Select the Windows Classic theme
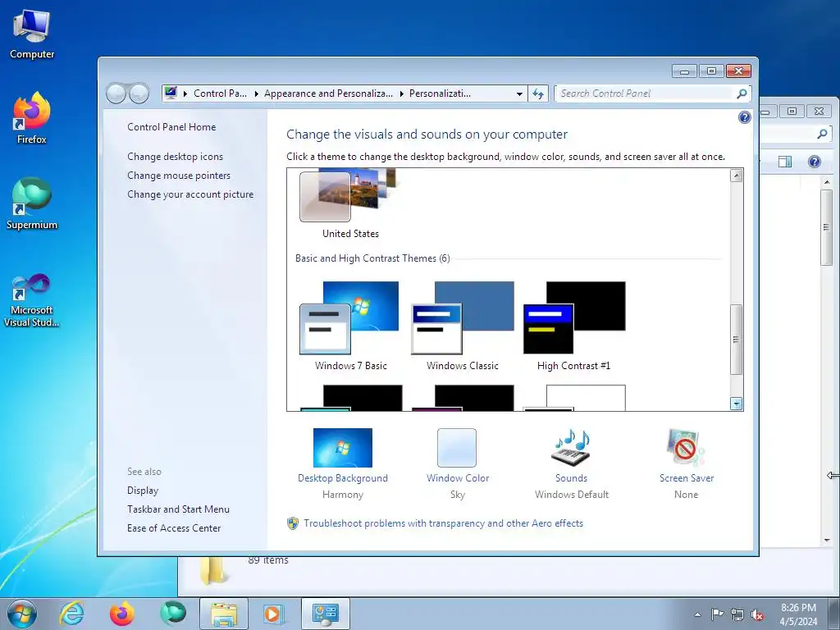 click(462, 326)
